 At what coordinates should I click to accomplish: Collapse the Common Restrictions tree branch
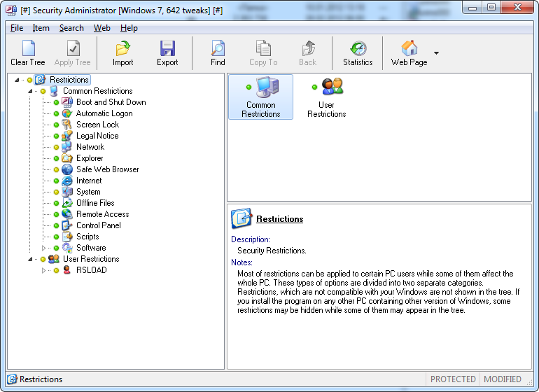coord(30,91)
